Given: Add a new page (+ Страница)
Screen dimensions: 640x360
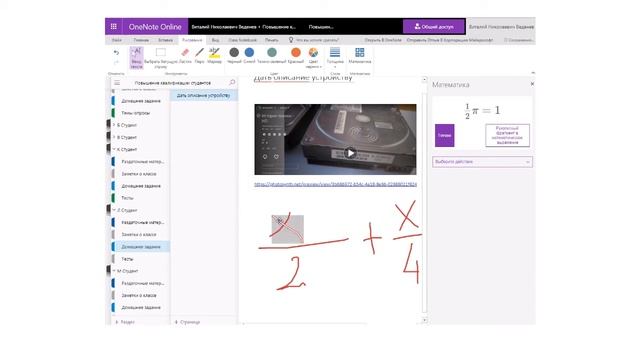Looking at the screenshot, I should (188, 322).
